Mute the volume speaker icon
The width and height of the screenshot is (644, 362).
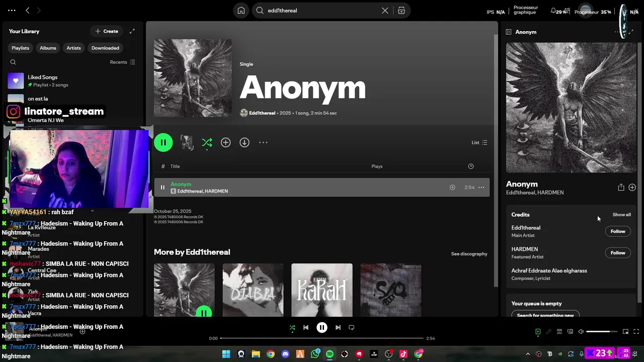click(x=581, y=332)
